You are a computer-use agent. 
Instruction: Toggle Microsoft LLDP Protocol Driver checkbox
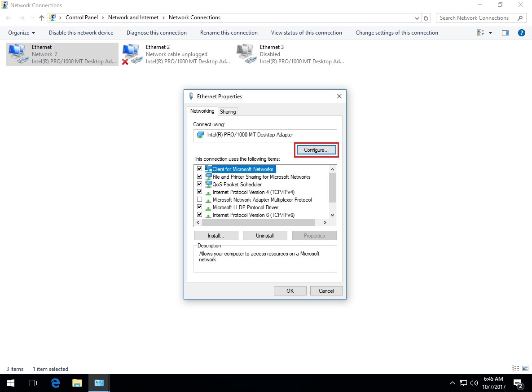pos(199,207)
